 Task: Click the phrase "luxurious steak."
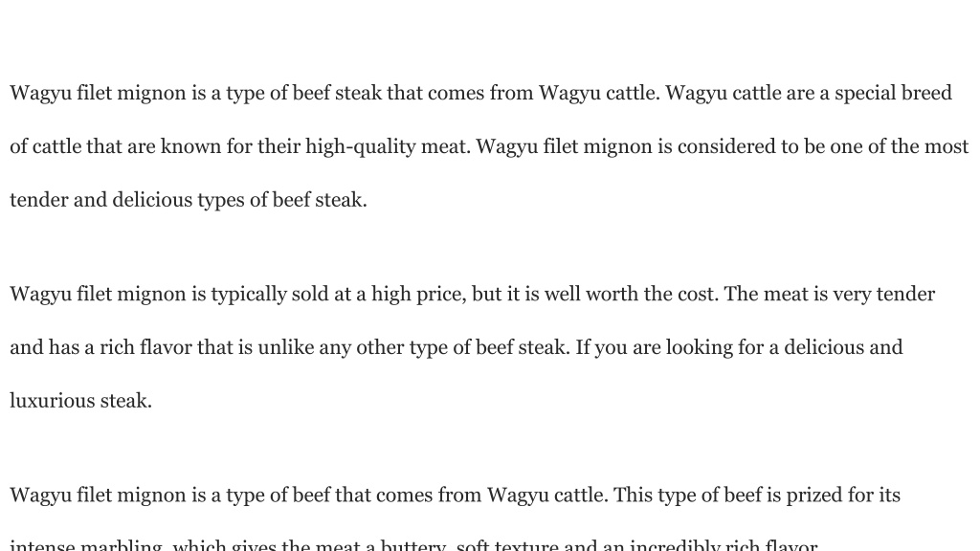point(80,401)
